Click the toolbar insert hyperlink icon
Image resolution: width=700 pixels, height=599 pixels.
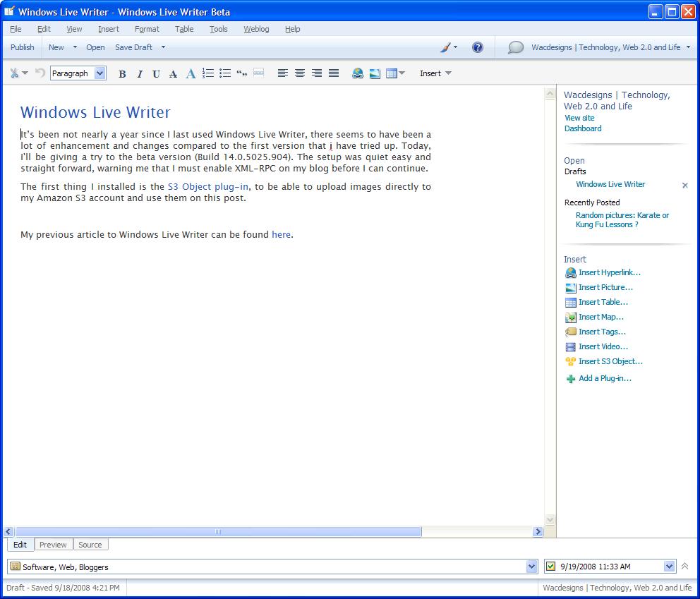point(358,73)
